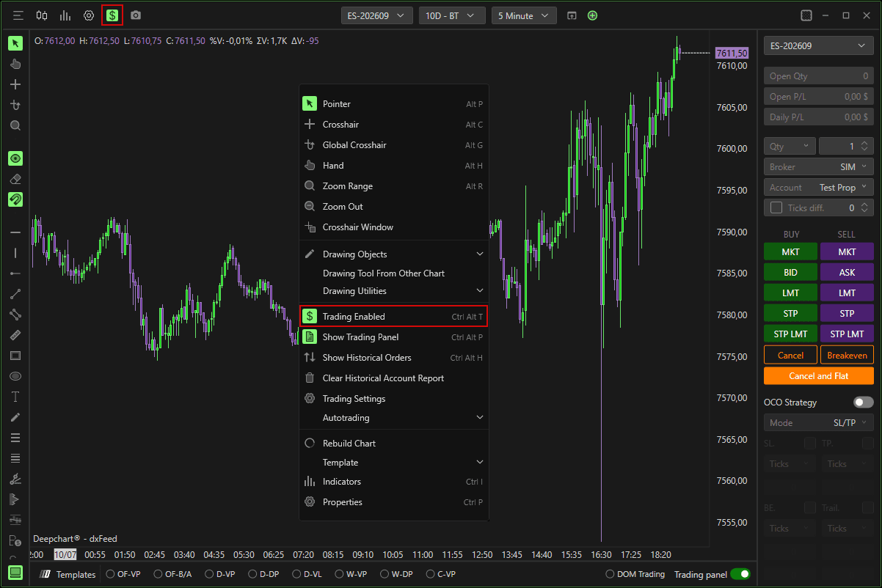Choose Trading Enabled in context menu
Image resolution: width=882 pixels, height=588 pixels.
pos(393,317)
